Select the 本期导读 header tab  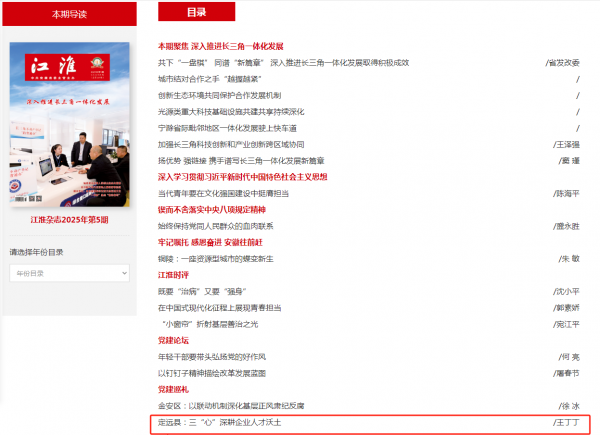pyautogui.click(x=69, y=13)
